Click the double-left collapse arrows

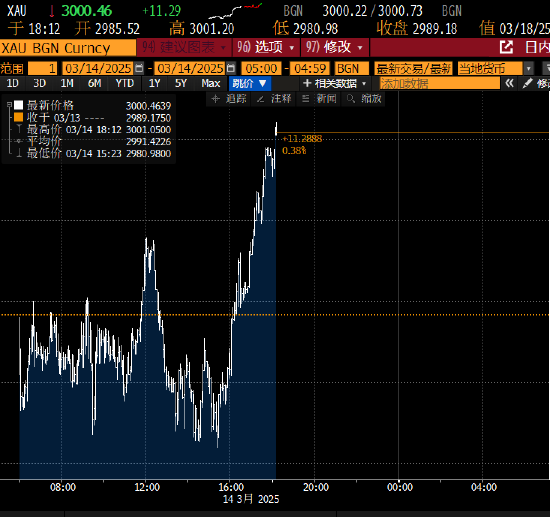click(x=510, y=83)
